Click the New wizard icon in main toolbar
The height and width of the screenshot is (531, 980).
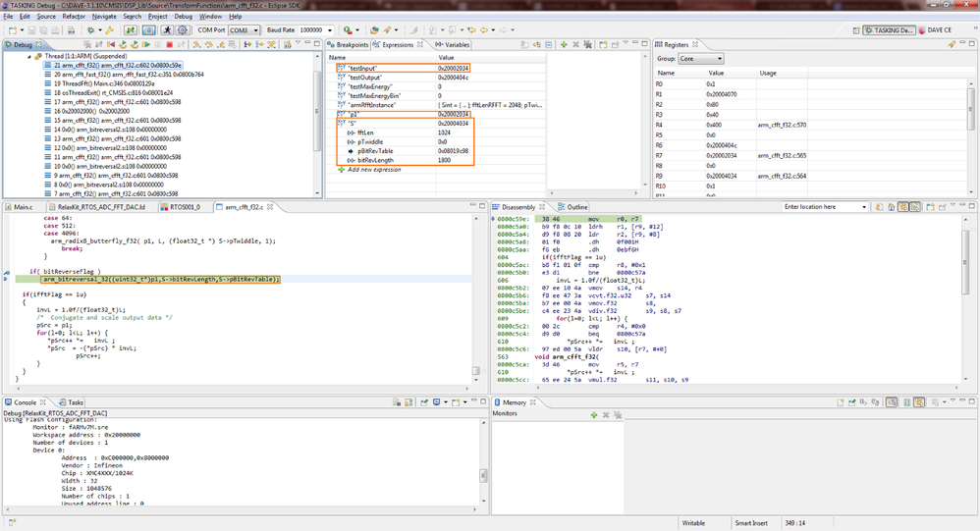click(x=13, y=30)
